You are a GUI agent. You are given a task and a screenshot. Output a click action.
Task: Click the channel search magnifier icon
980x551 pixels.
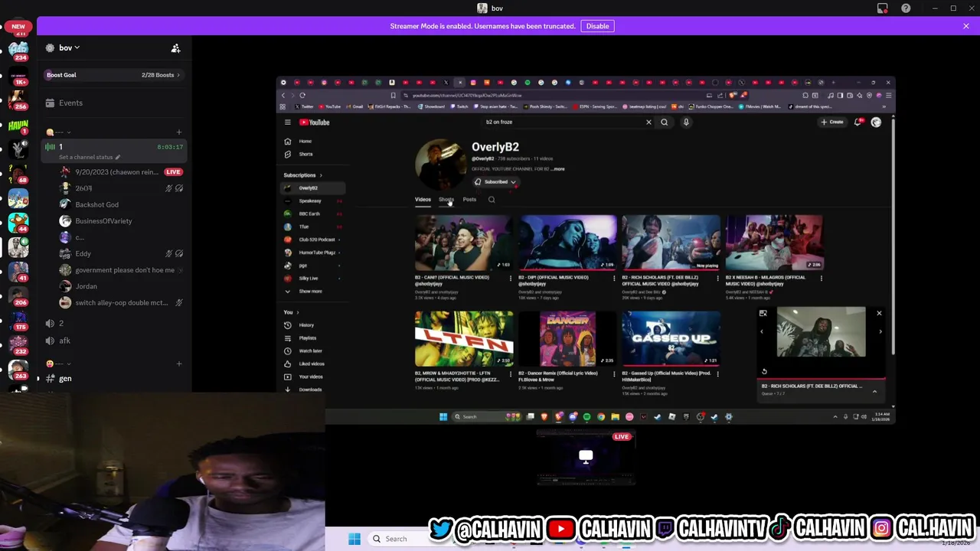pyautogui.click(x=492, y=200)
